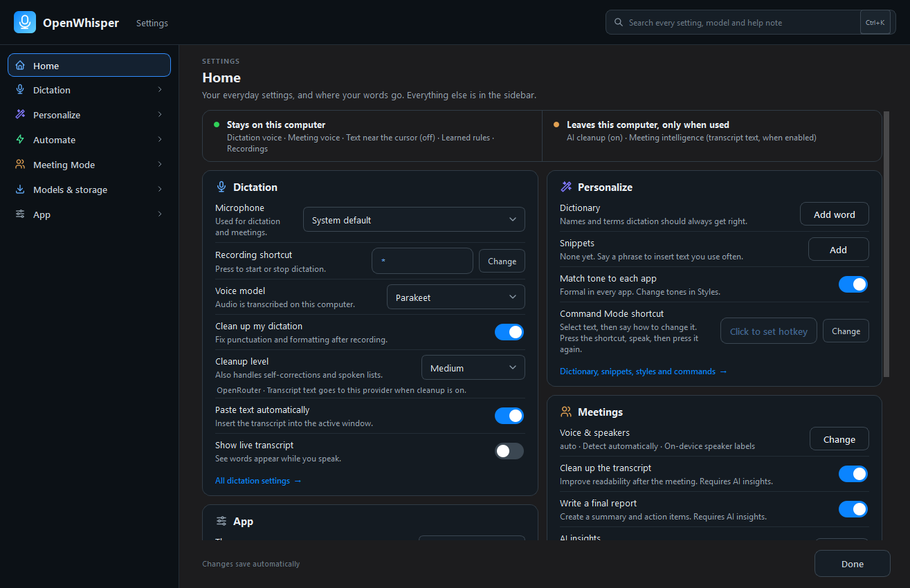Enable Show live transcript
Viewport: 910px width, 588px height.
click(509, 451)
